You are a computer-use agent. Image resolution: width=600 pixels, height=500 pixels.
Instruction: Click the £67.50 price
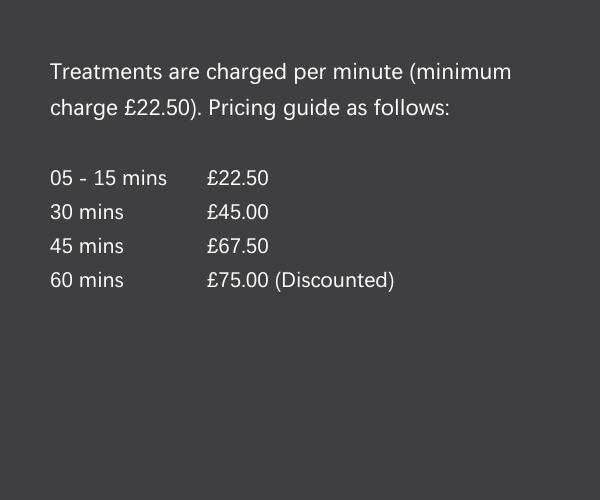pyautogui.click(x=238, y=246)
